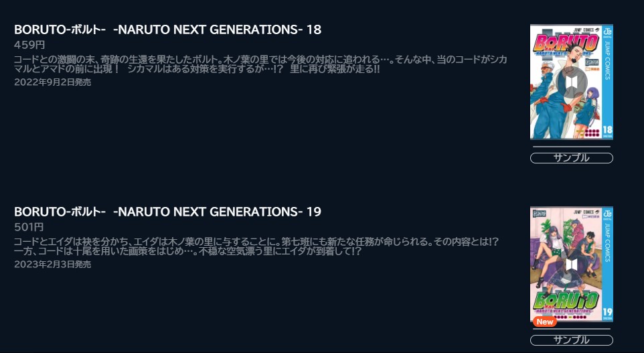This screenshot has width=644, height=353.
Task: Click the number 18 on the cover spine
Action: click(x=607, y=130)
